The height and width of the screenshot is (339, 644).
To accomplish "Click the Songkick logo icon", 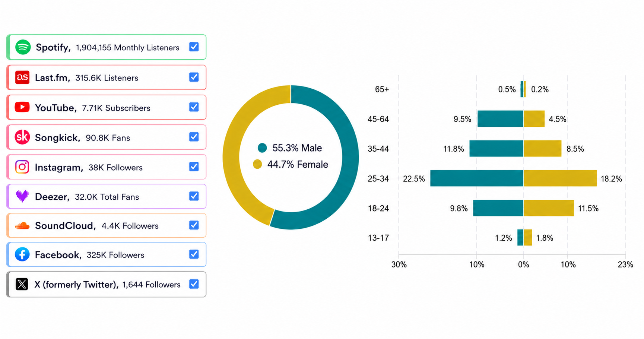I will [x=22, y=137].
